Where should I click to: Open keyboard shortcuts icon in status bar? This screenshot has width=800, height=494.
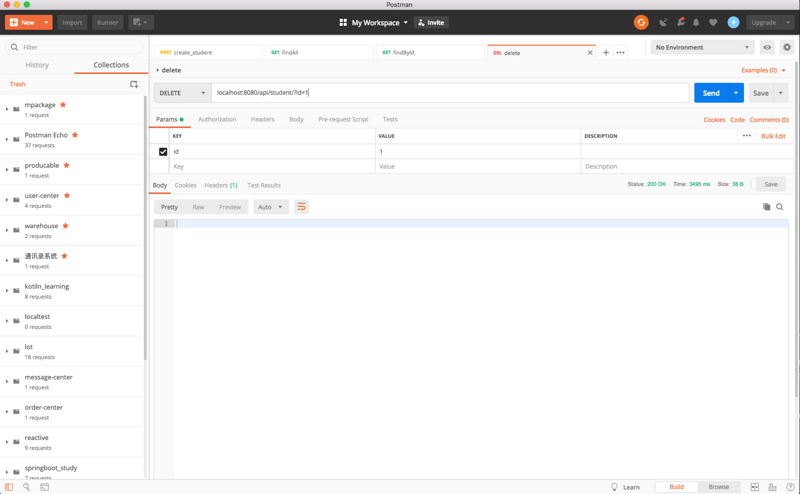click(772, 487)
